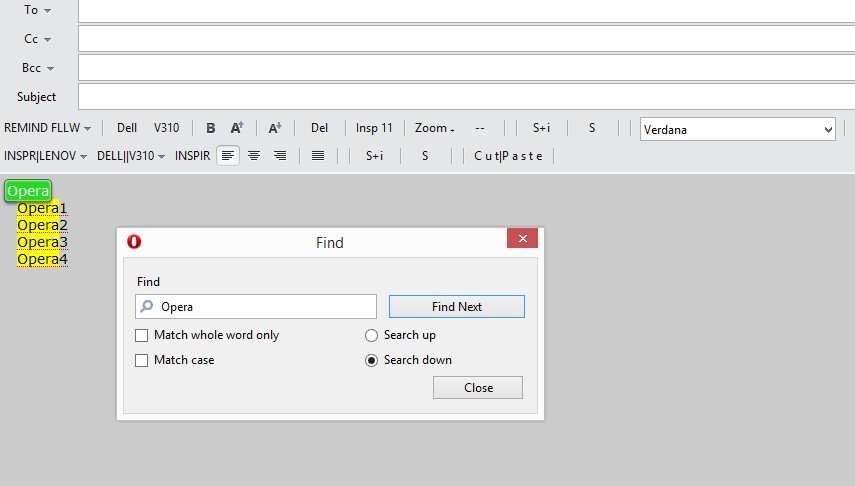Close the Find dialog with red X
Viewport: 855px width, 486px height.
tap(522, 238)
